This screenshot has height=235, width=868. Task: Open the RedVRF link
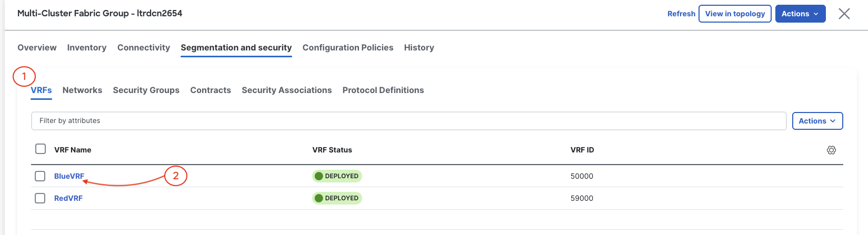(x=68, y=198)
